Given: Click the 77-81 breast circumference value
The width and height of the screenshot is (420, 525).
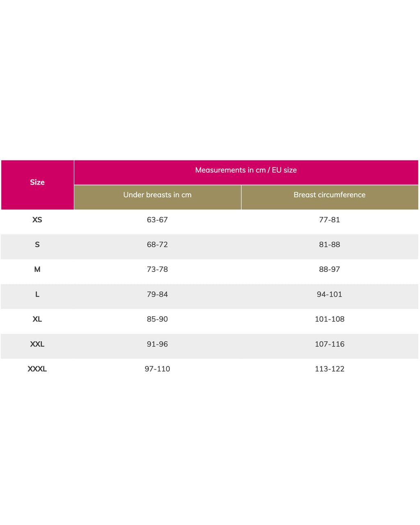Looking at the screenshot, I should tap(330, 220).
